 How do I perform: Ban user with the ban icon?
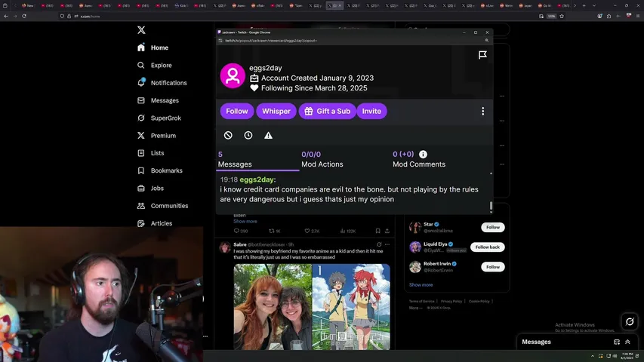228,136
